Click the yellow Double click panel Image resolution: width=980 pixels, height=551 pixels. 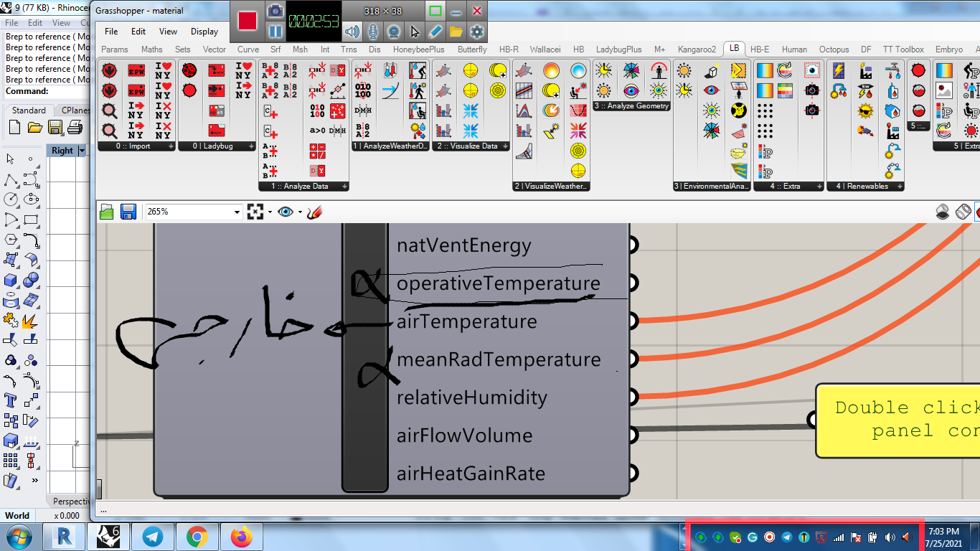pos(898,420)
